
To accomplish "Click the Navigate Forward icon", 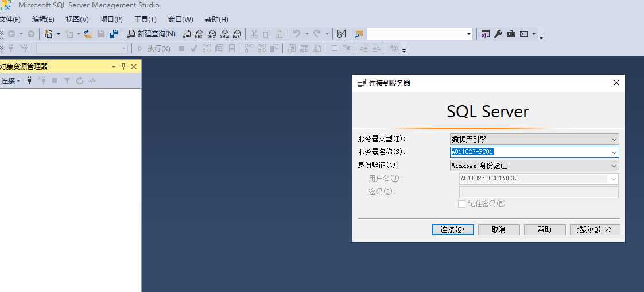I will point(31,34).
